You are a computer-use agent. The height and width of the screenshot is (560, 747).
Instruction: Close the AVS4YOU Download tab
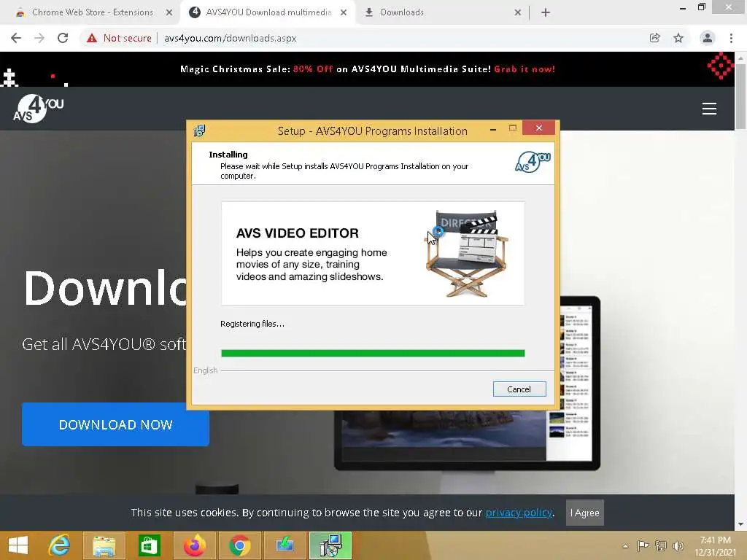click(344, 13)
